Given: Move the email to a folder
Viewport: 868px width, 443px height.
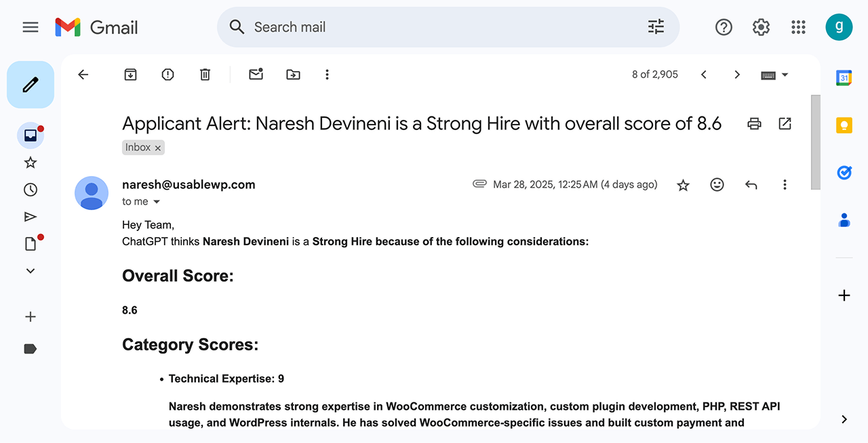Looking at the screenshot, I should (x=293, y=75).
